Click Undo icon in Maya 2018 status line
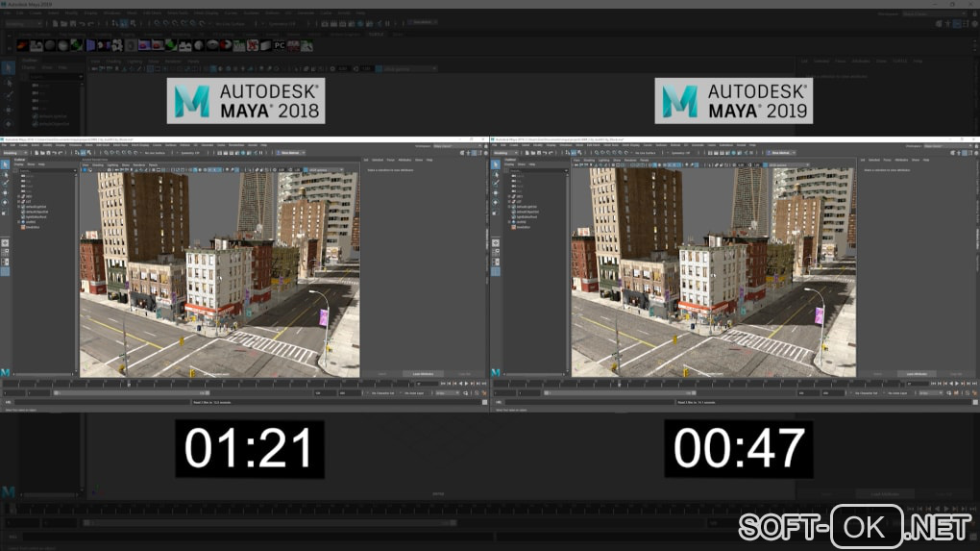Screen dimensions: 980x551 [x=55, y=153]
